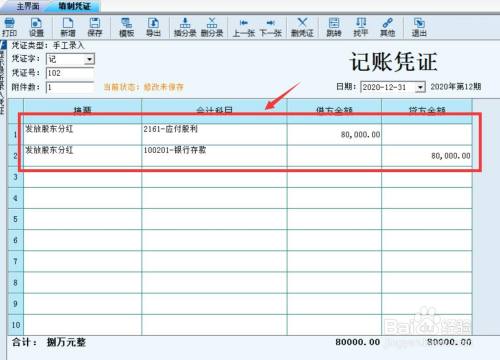Open the 其他 (Other) toolbar icon
The image size is (500, 360).
click(388, 27)
